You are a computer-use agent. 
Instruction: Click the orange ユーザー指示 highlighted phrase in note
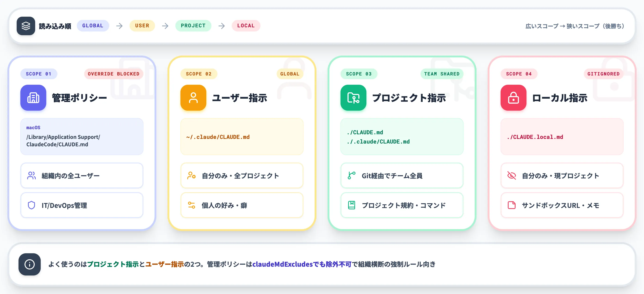[x=164, y=264]
